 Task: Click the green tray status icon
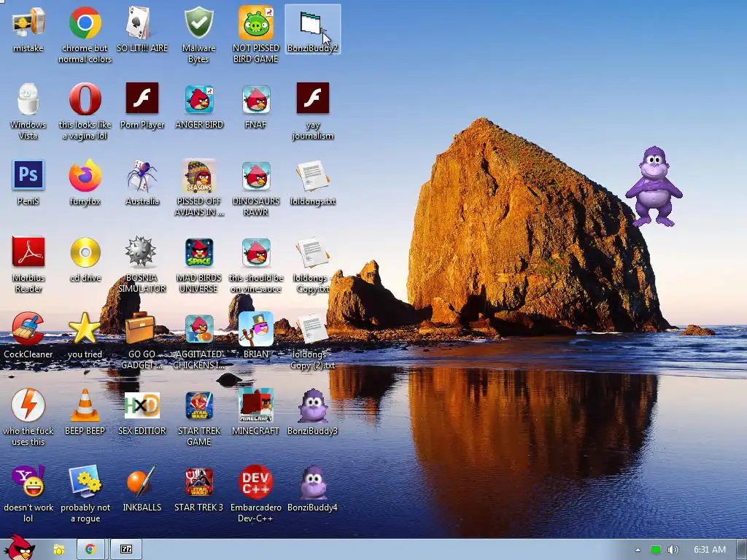click(x=656, y=550)
